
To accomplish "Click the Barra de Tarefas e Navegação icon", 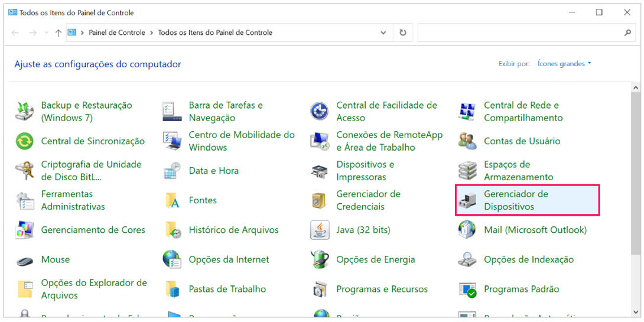I will pyautogui.click(x=172, y=112).
